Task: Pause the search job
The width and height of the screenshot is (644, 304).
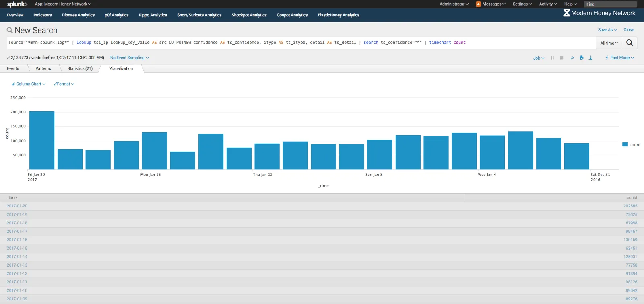Action: tap(552, 58)
